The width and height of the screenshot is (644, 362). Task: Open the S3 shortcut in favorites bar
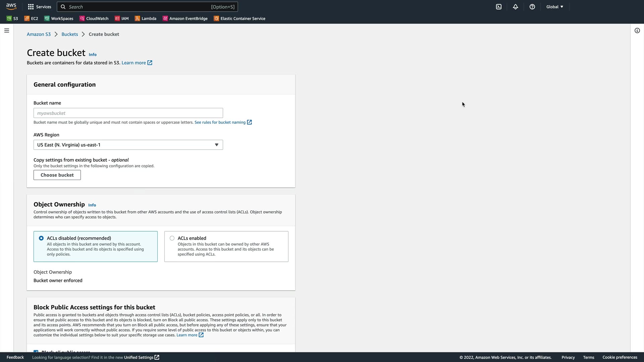tap(12, 18)
